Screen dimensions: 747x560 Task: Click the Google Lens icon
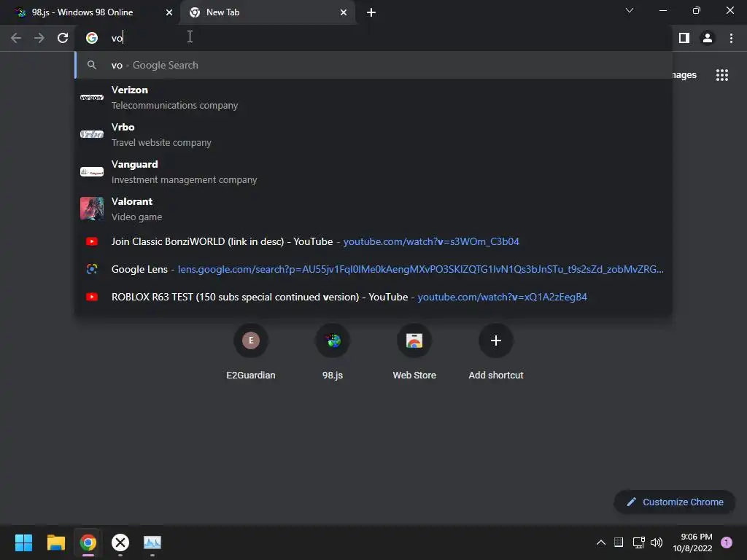[92, 269]
